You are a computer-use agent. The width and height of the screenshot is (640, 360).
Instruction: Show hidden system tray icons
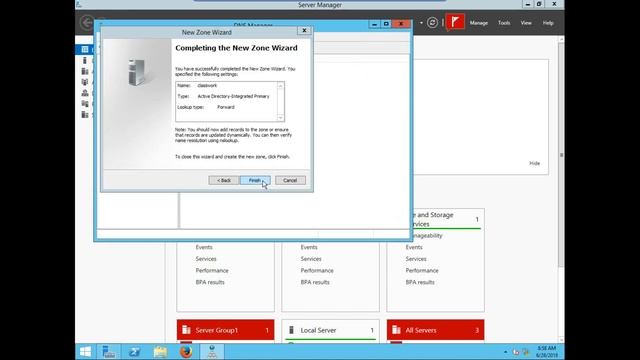pyautogui.click(x=506, y=352)
